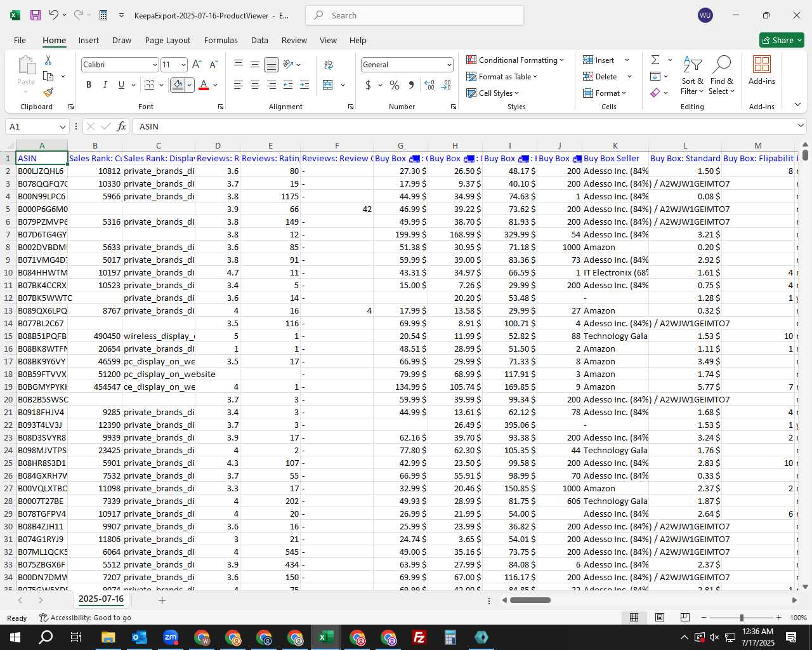Viewport: 812px width, 650px height.
Task: Toggle Italic formatting
Action: (x=105, y=85)
